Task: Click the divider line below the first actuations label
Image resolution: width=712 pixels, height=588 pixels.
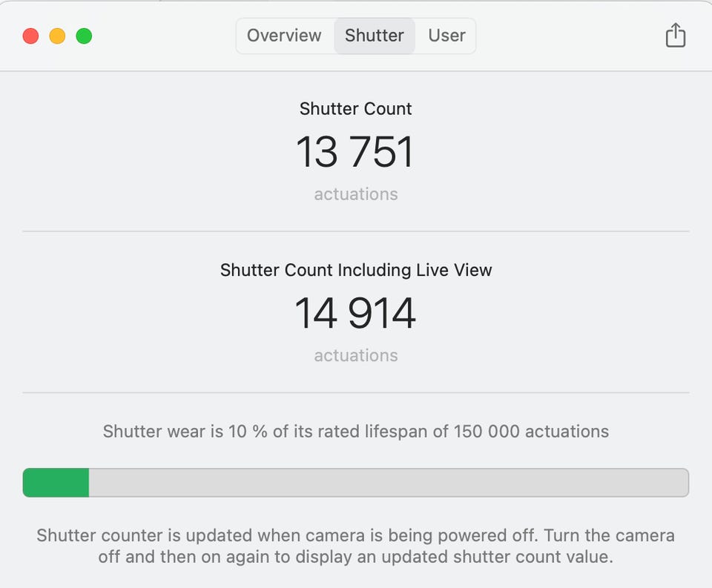Action: click(356, 231)
